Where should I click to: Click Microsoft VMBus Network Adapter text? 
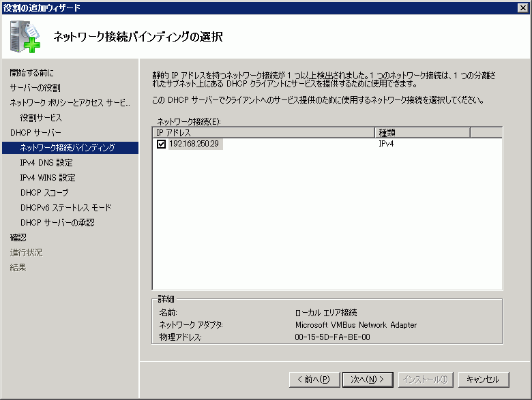pyautogui.click(x=356, y=325)
